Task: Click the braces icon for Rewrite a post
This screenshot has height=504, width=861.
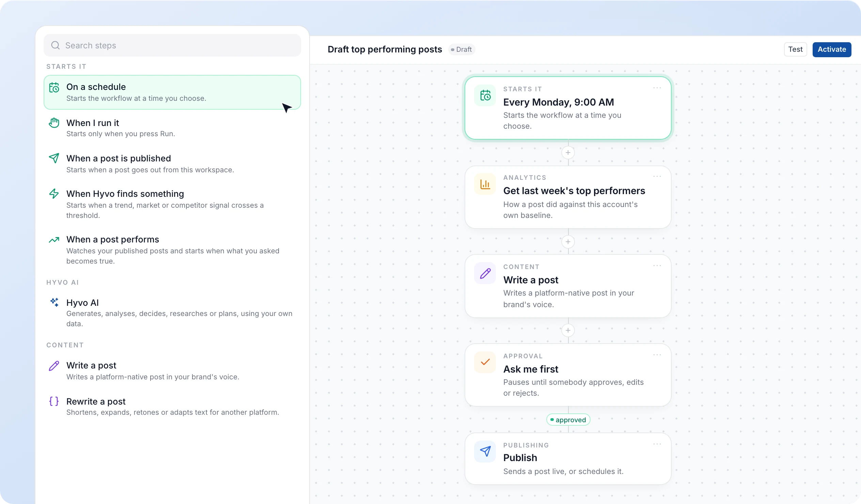Action: [54, 401]
